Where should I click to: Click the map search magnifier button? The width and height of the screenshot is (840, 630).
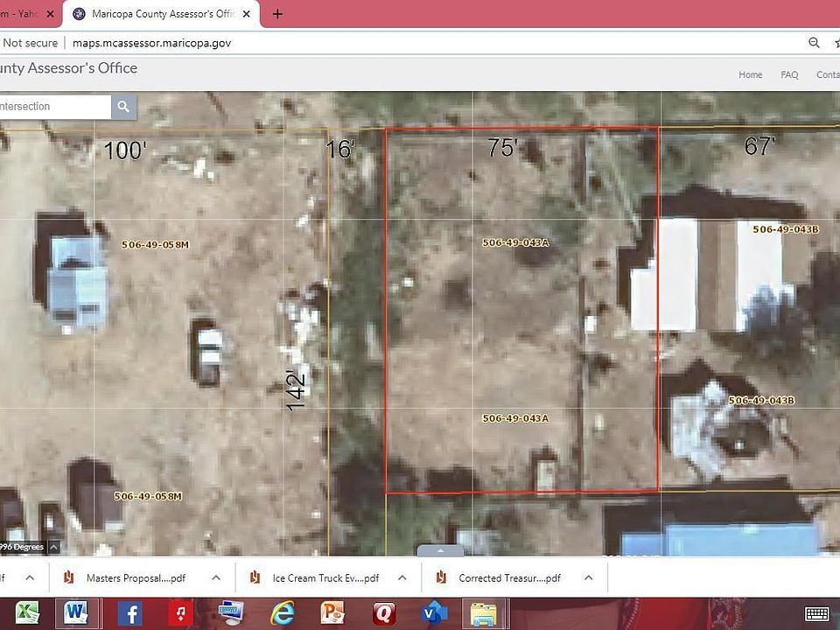tap(123, 107)
